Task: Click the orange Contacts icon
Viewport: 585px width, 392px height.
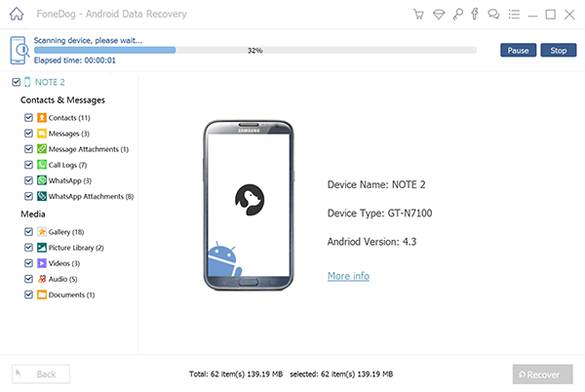Action: click(42, 118)
